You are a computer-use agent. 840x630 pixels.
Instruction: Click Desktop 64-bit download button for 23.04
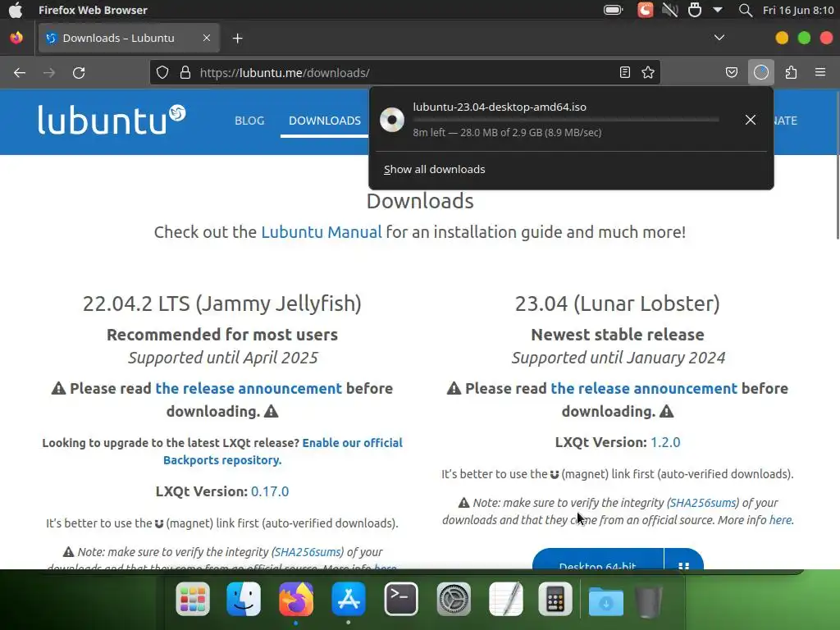pos(598,559)
